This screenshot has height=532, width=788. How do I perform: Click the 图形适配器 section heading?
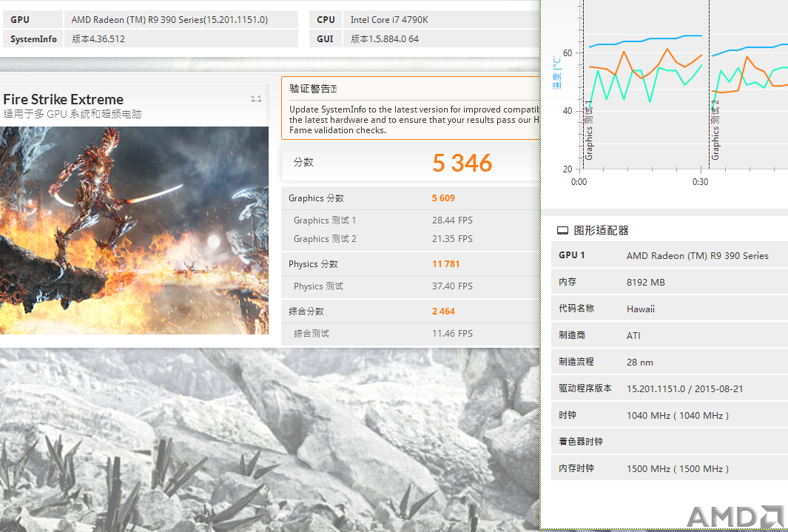(601, 231)
